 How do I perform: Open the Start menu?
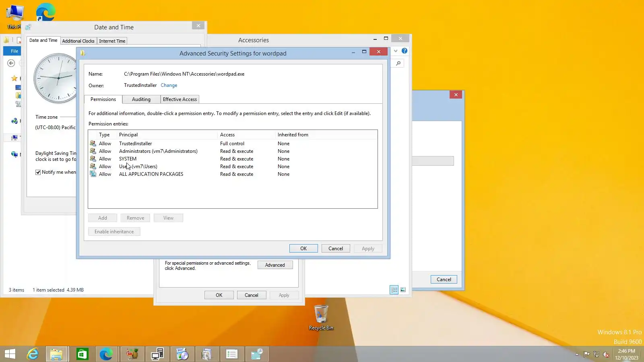[10, 354]
